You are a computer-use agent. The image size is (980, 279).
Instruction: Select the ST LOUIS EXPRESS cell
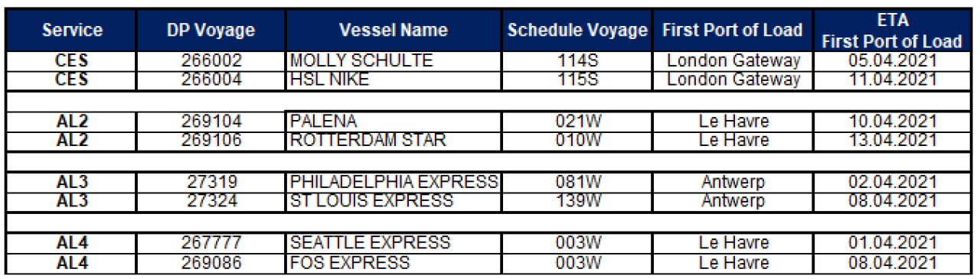click(x=394, y=201)
